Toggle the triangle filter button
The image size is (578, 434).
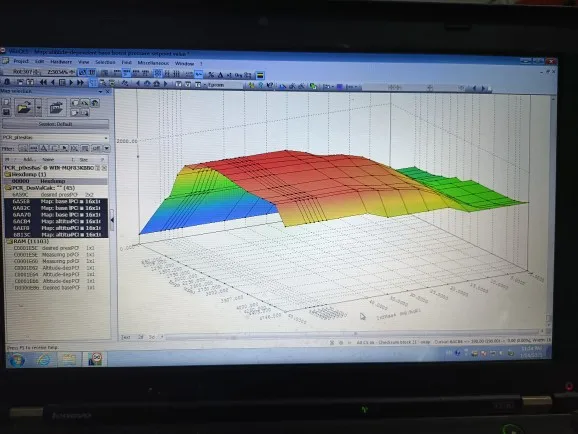(x=44, y=148)
